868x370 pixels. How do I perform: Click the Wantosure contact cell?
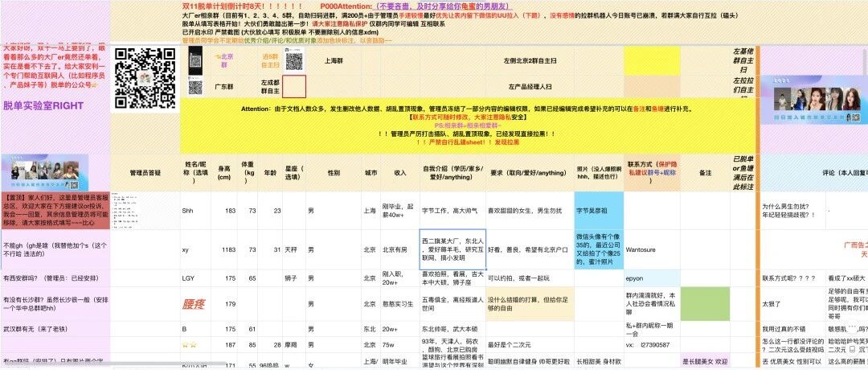(x=652, y=250)
